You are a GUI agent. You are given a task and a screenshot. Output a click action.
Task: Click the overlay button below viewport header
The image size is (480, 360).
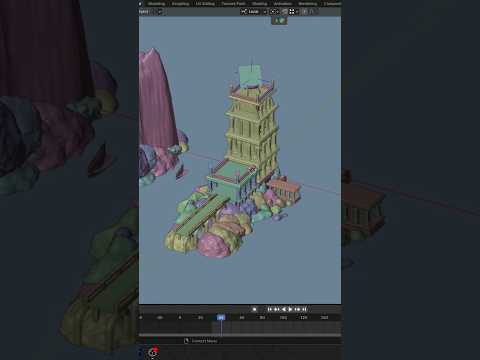(x=279, y=21)
